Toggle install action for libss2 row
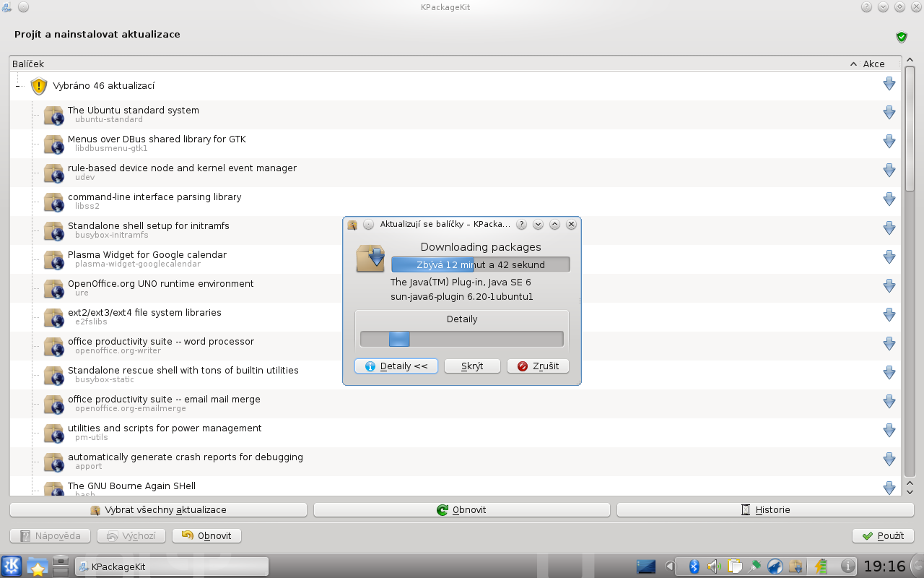The image size is (924, 578). pos(889,199)
